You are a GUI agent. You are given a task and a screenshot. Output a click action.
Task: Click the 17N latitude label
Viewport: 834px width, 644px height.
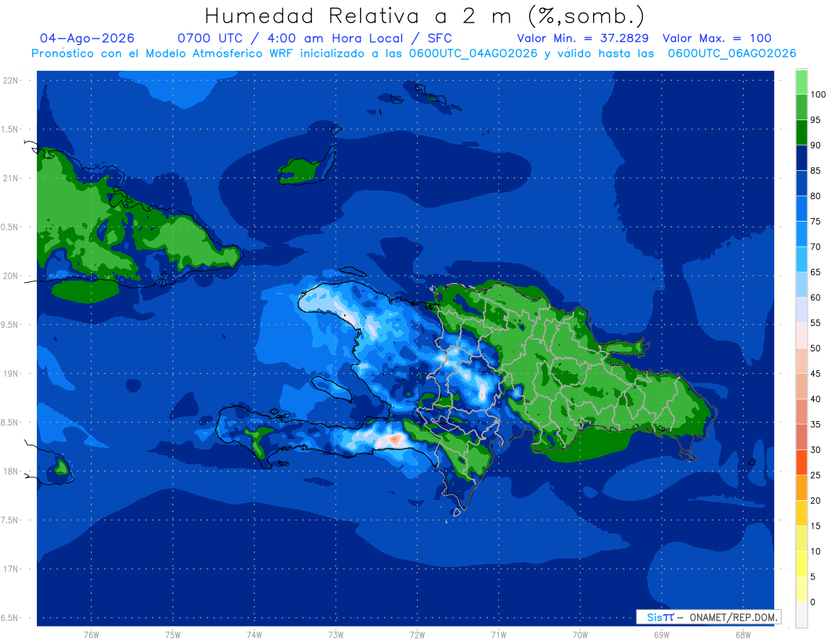(x=11, y=569)
